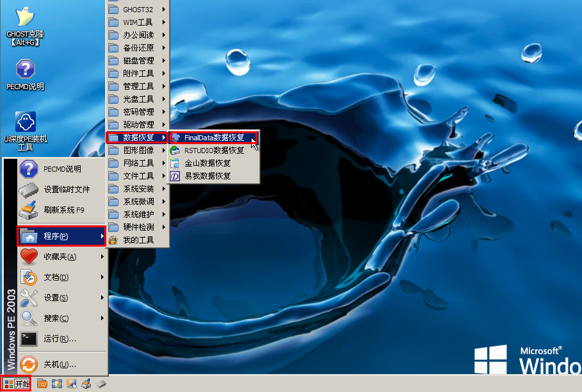This screenshot has height=392, width=582.
Task: Expand 设置(S) settings submenu
Action: (62, 297)
